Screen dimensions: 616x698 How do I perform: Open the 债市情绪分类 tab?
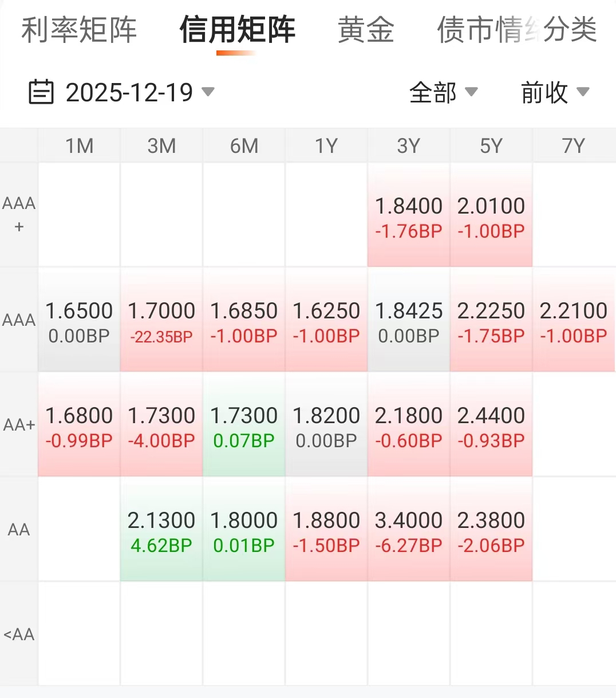click(516, 30)
